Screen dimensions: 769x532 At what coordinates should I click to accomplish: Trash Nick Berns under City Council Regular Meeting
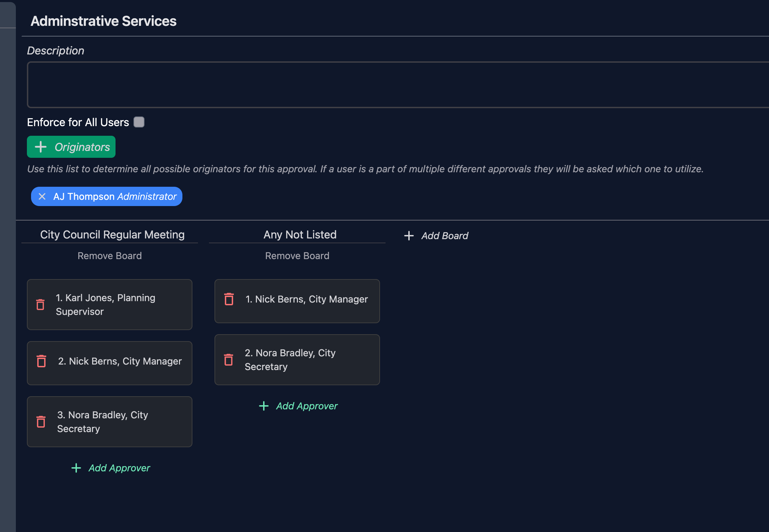[x=41, y=361]
